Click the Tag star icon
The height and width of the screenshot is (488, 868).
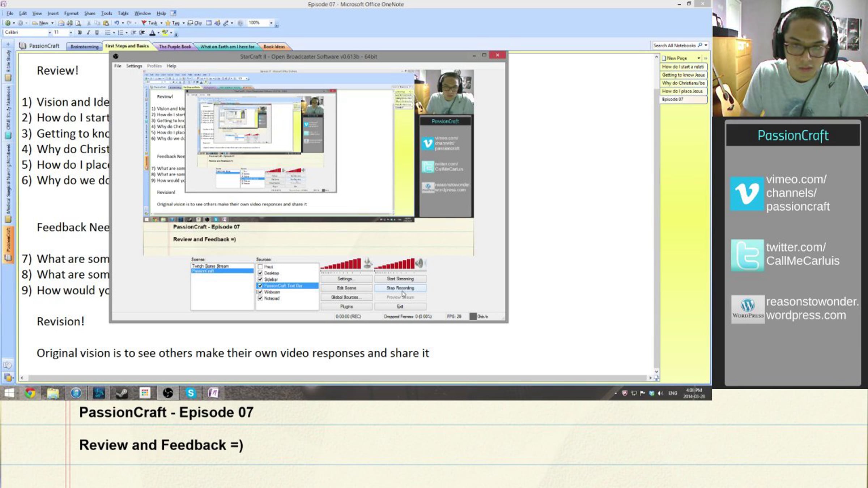click(x=168, y=23)
